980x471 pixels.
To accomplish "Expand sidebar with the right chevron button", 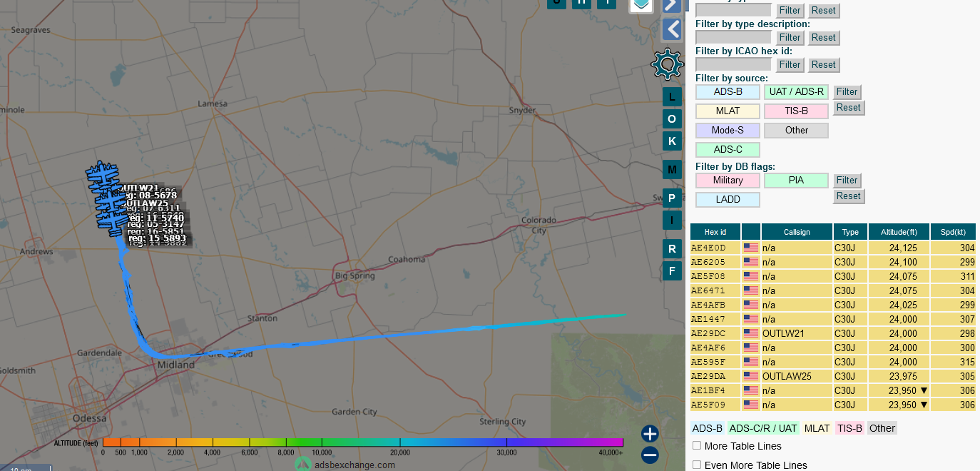I will click(672, 5).
